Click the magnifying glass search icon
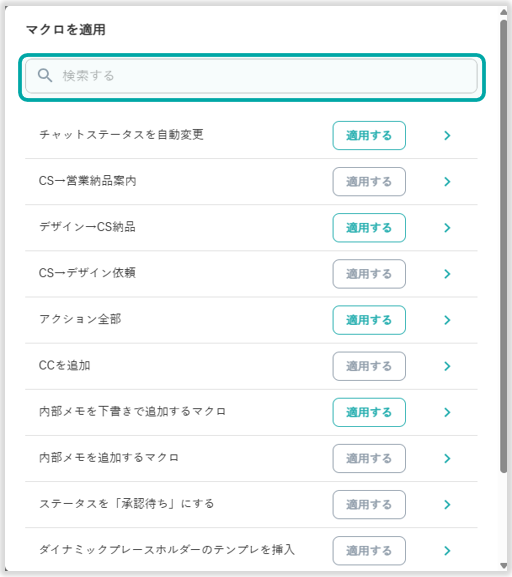 (x=45, y=75)
